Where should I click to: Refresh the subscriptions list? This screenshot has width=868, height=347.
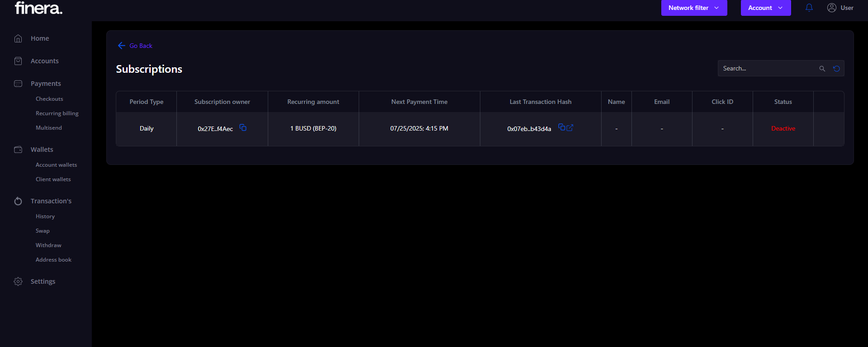point(836,69)
